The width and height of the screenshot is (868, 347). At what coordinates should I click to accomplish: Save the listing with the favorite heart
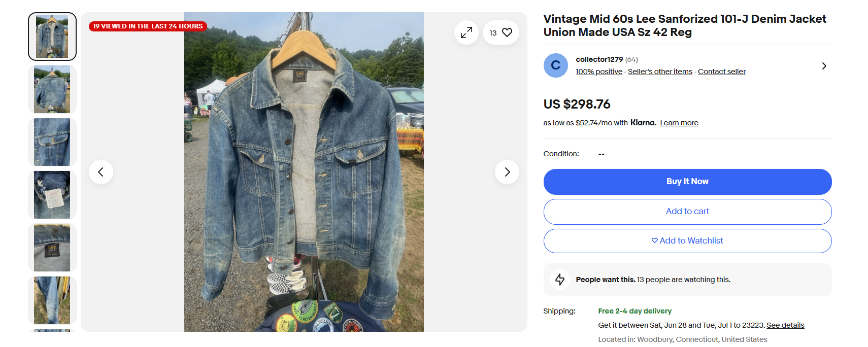coord(507,32)
